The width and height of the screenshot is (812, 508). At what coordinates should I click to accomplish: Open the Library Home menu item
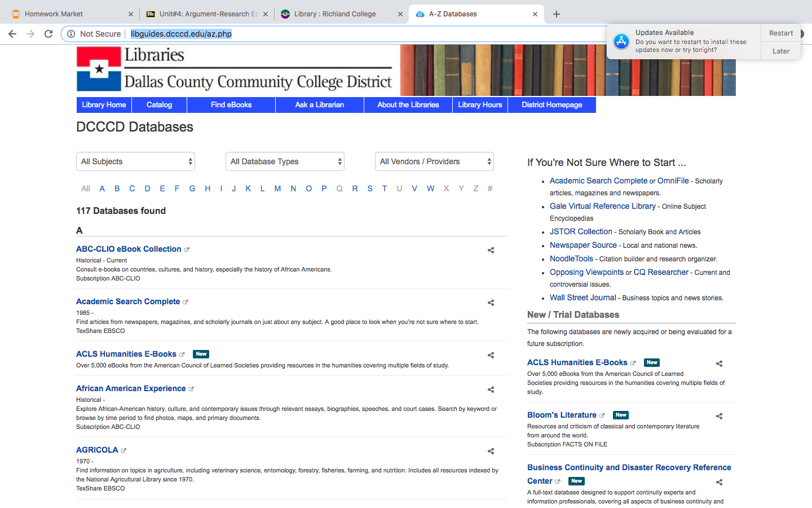(104, 105)
